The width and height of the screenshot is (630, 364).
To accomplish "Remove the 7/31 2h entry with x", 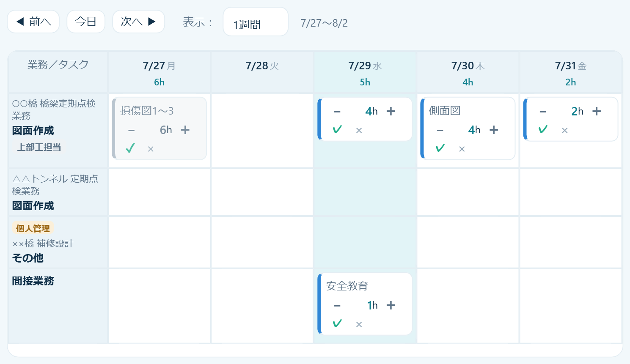I will coord(564,130).
